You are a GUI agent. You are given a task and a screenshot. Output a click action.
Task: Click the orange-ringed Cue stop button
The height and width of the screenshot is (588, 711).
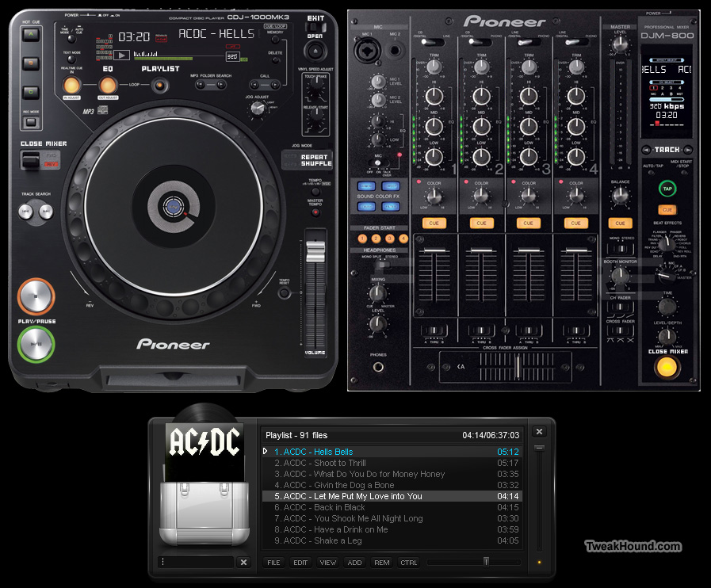(36, 296)
